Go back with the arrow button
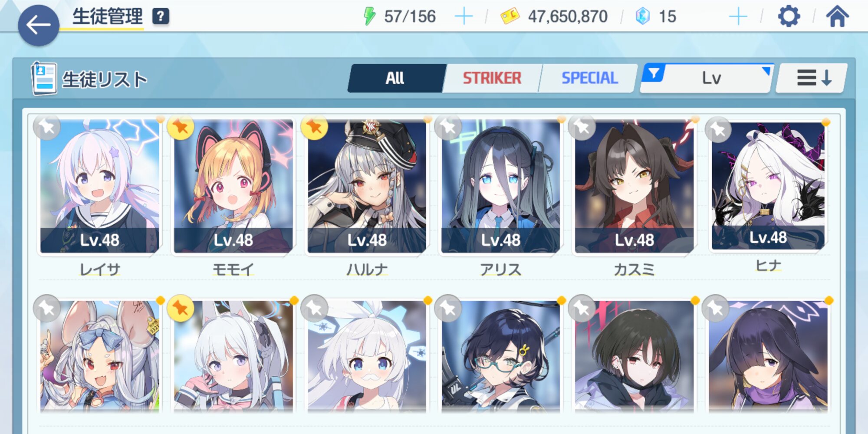This screenshot has height=434, width=868. click(38, 25)
